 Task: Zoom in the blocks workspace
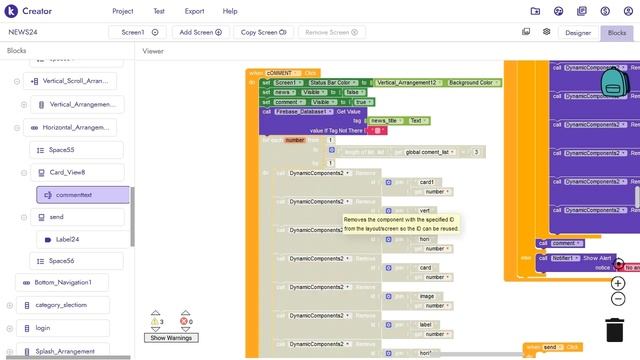(618, 283)
